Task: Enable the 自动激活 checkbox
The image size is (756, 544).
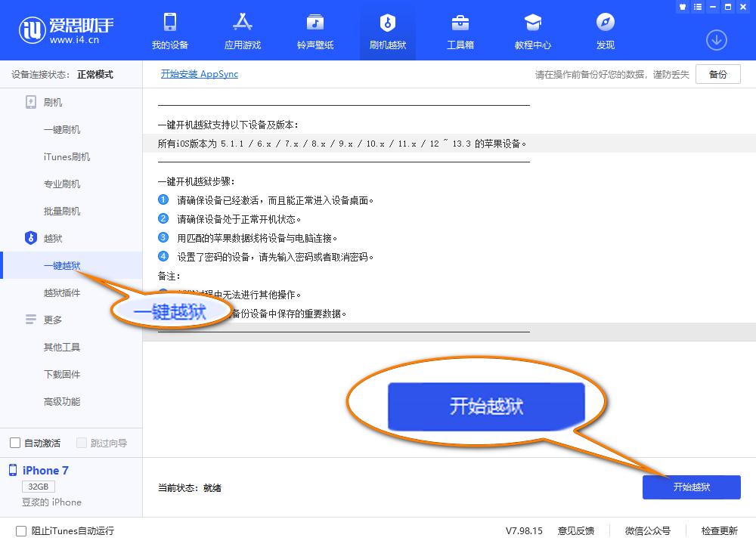Action: (x=14, y=443)
